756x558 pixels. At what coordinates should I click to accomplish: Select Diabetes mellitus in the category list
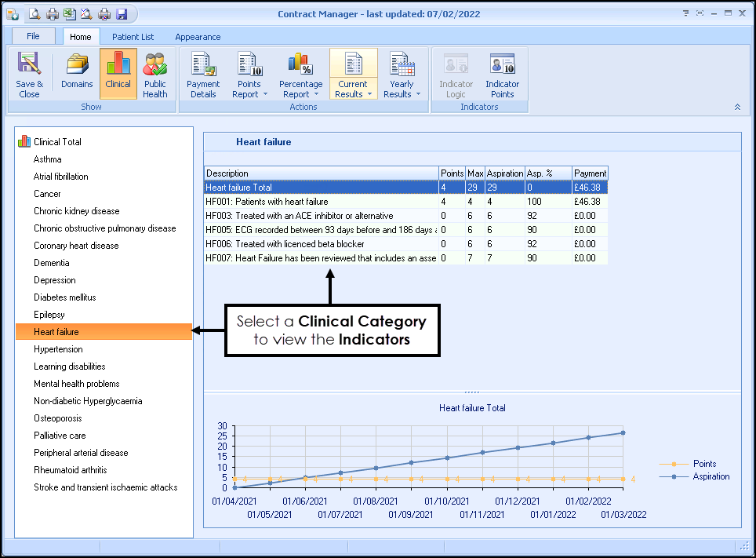[x=64, y=297]
